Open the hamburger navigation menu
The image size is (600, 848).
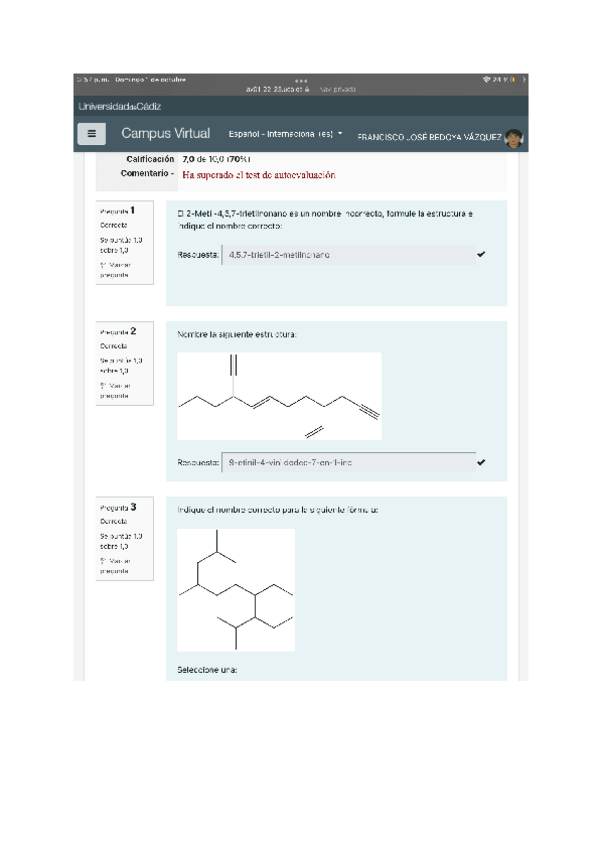[92, 134]
